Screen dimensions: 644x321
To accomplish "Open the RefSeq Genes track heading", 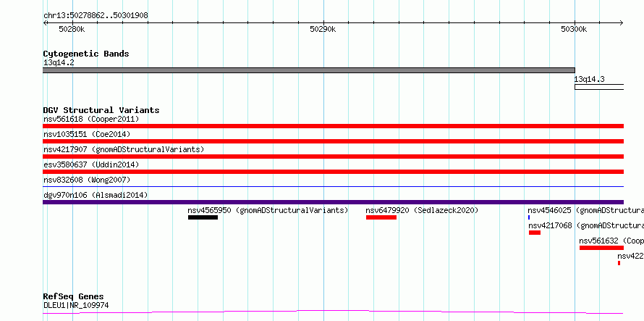I will (74, 296).
